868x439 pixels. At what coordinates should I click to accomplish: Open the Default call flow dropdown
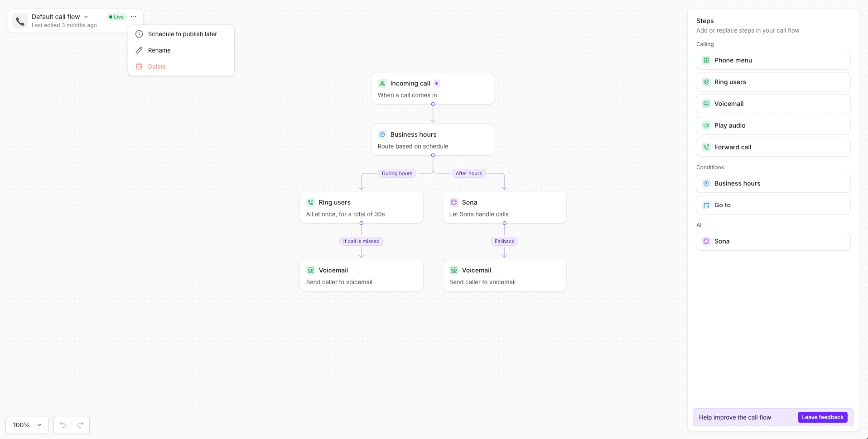point(86,16)
